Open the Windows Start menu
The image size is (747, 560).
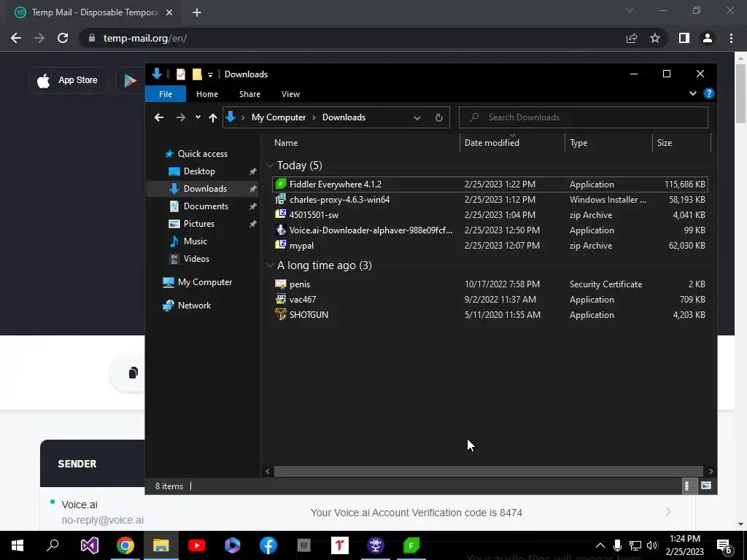18,545
